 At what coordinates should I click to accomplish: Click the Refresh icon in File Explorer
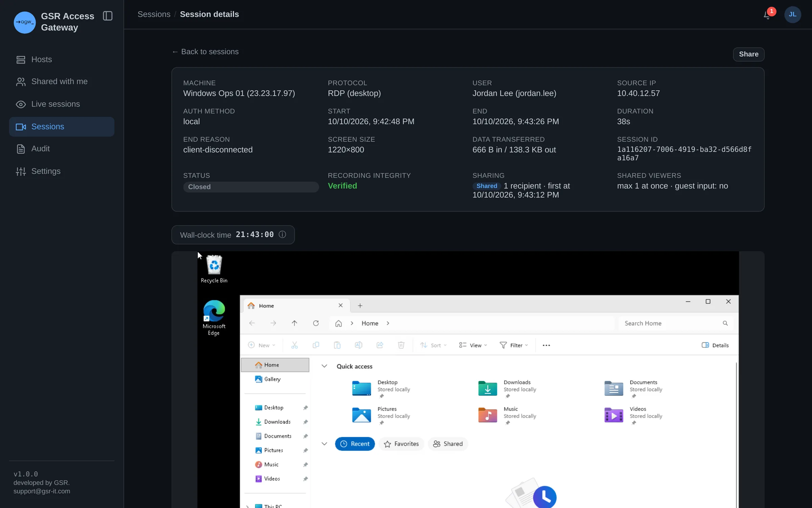tap(316, 323)
